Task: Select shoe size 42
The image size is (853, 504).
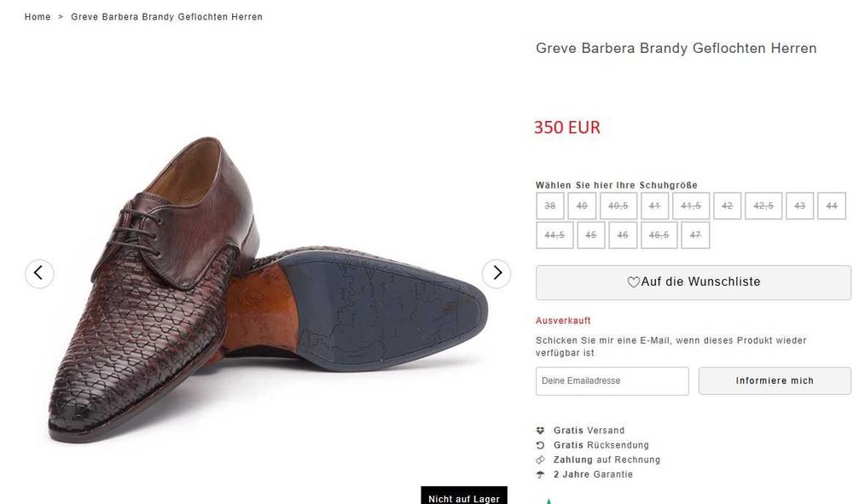Action: click(x=727, y=206)
